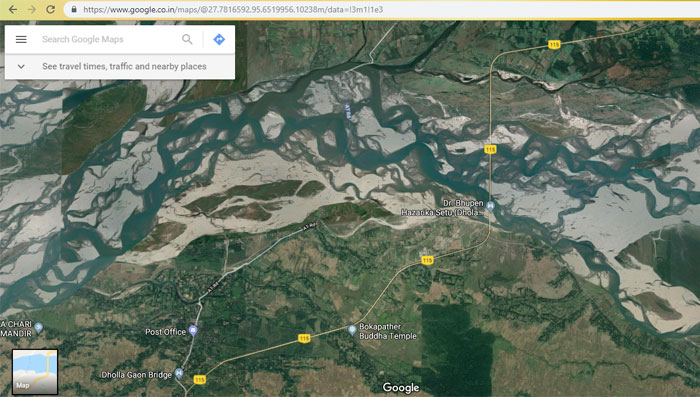Select the Mandir pin at the left edge
The width and height of the screenshot is (700, 397).
(38, 328)
